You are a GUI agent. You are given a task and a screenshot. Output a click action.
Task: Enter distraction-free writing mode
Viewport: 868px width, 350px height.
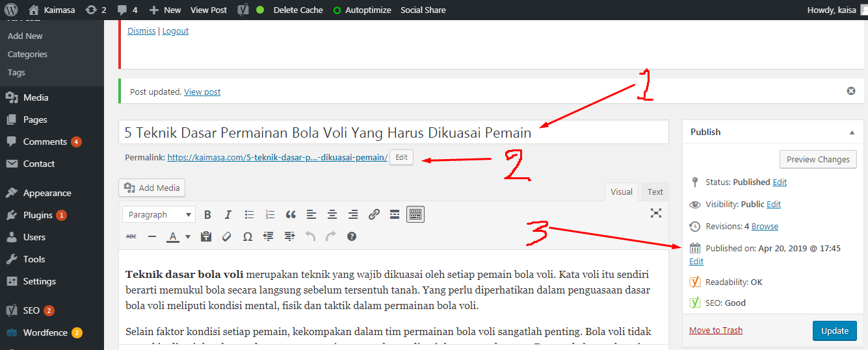[x=656, y=213]
